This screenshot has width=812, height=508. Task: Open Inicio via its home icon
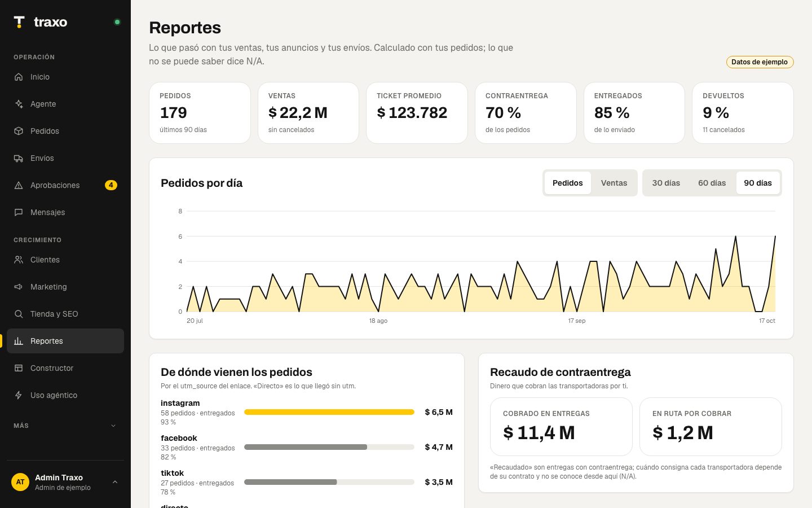[x=19, y=77]
